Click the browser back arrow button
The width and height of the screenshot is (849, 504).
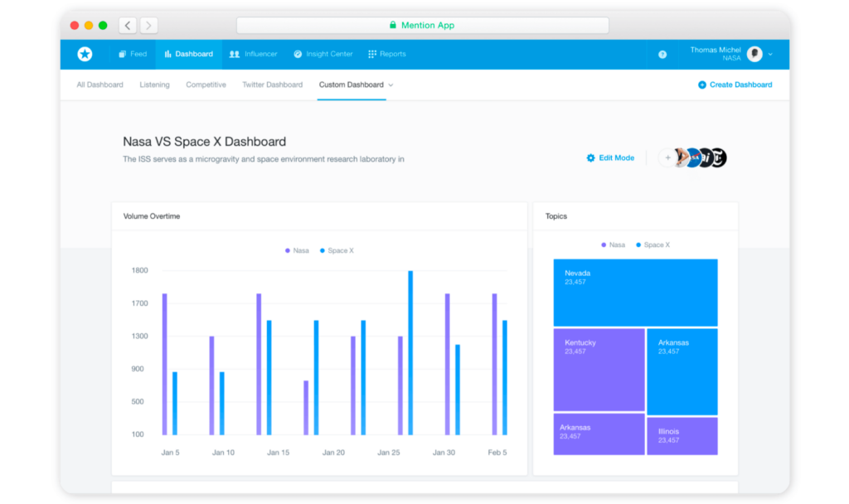coord(128,25)
